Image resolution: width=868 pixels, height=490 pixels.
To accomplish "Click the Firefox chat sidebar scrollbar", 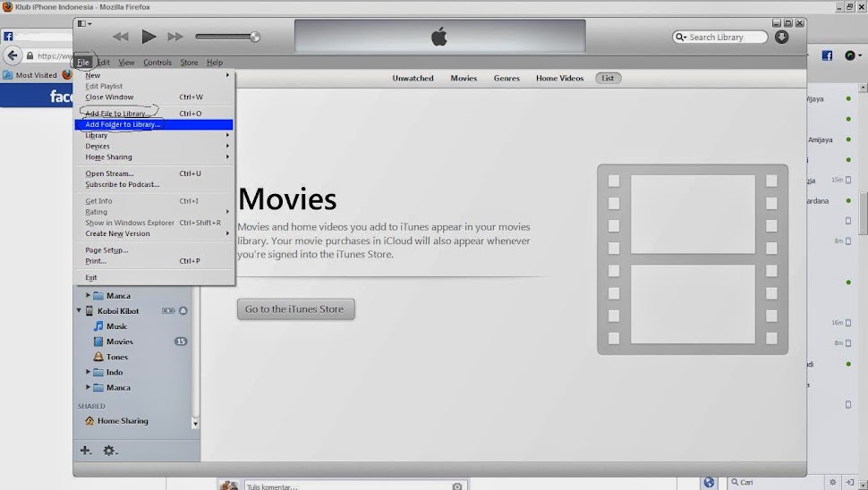I will 863,214.
